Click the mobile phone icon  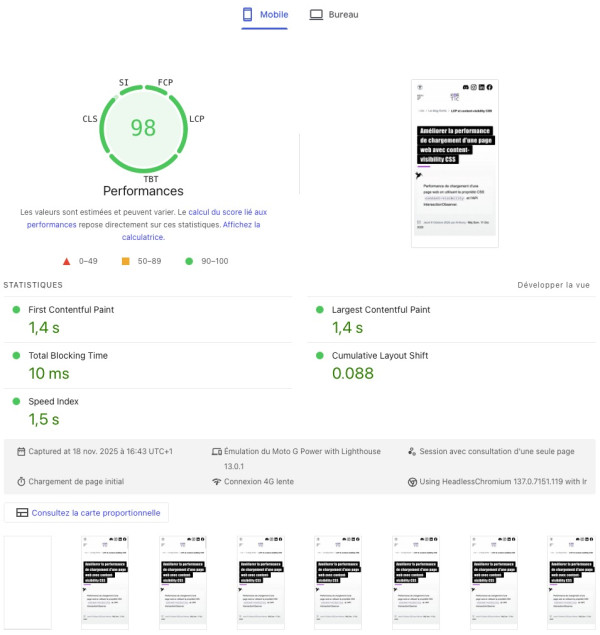247,15
